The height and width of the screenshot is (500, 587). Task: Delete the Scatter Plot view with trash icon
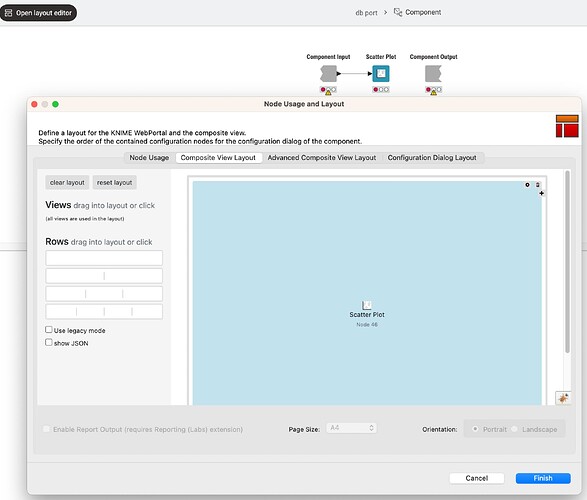(538, 185)
